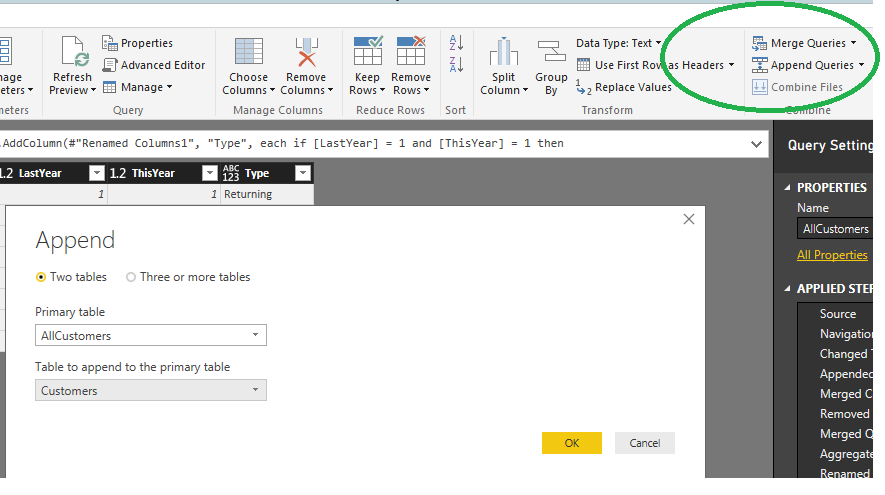Select Three or more tables option
The image size is (885, 495).
click(188, 277)
